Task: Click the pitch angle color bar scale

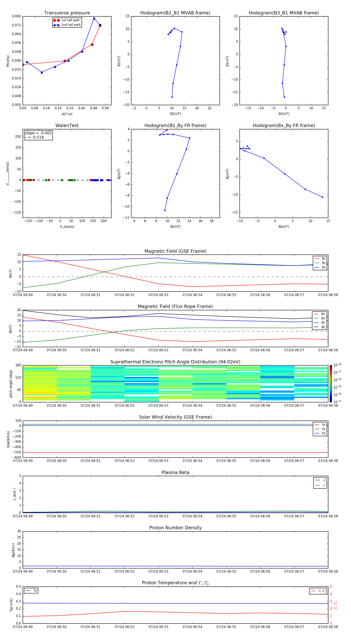Action: pos(331,383)
